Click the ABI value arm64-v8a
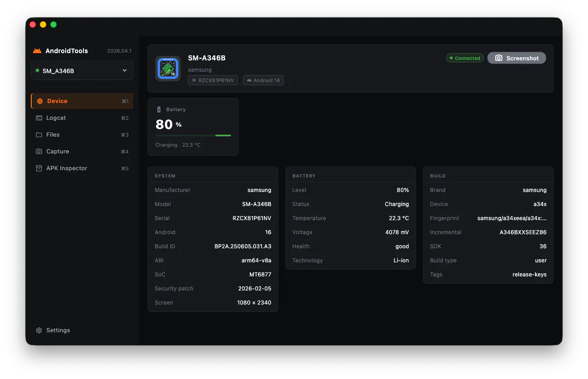This screenshot has width=588, height=379. pos(257,261)
